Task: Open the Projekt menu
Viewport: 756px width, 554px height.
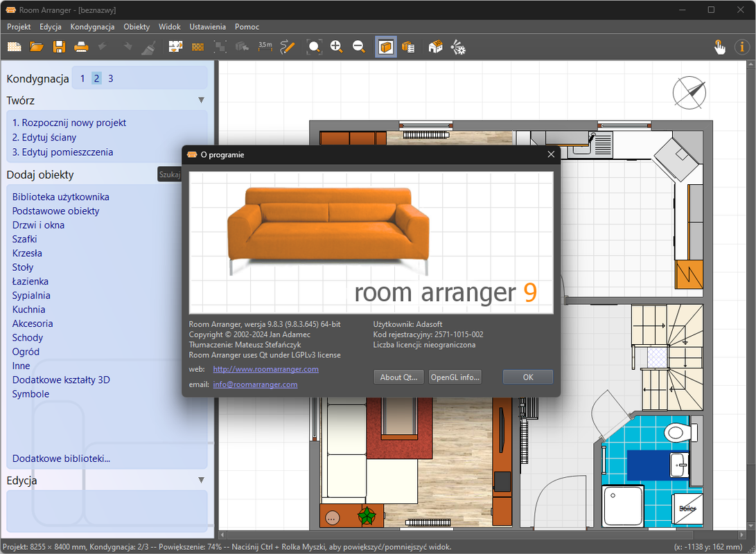Action: coord(19,27)
